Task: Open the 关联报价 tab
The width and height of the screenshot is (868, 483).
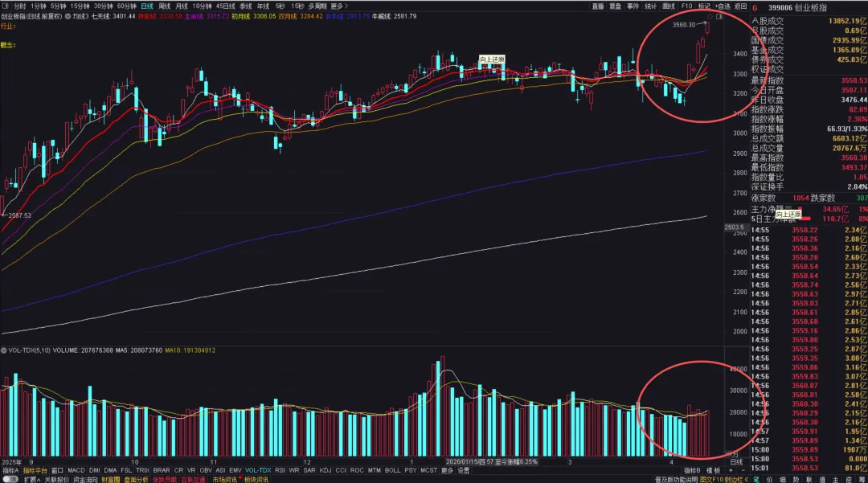Action: [56, 479]
